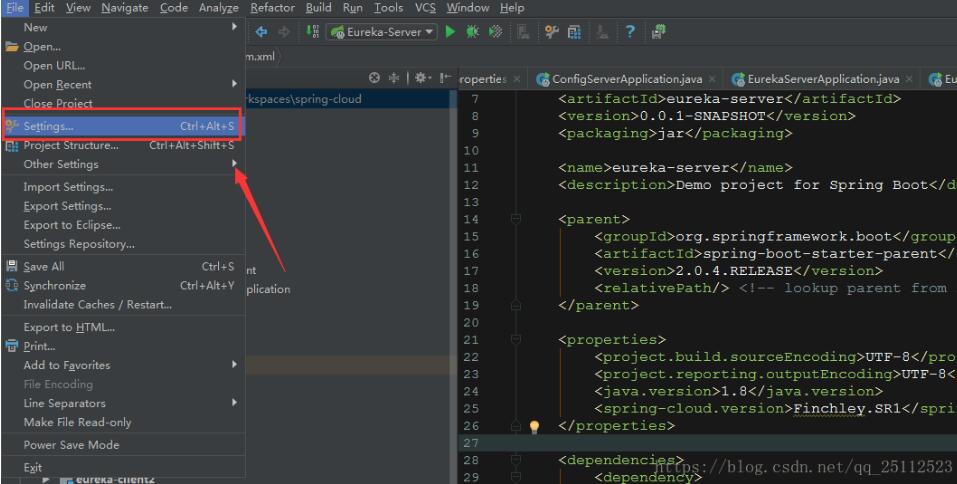957x484 pixels.
Task: Toggle Make File Read-only option
Action: pos(77,422)
